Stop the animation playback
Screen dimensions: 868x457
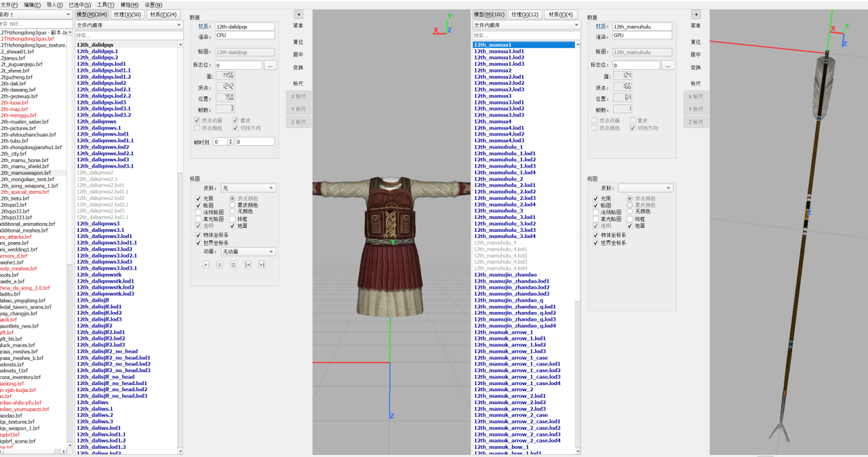[233, 264]
